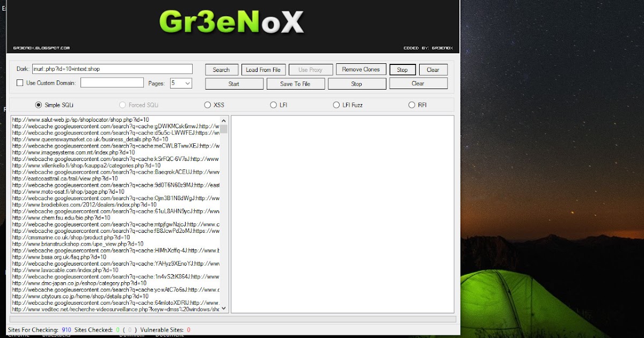Select the cache:fB8JcwPd2oMJ URL row
644x338 pixels.
[115, 231]
